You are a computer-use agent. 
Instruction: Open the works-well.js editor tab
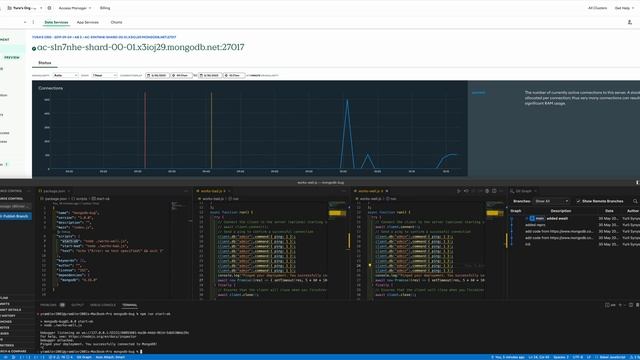pos(371,191)
